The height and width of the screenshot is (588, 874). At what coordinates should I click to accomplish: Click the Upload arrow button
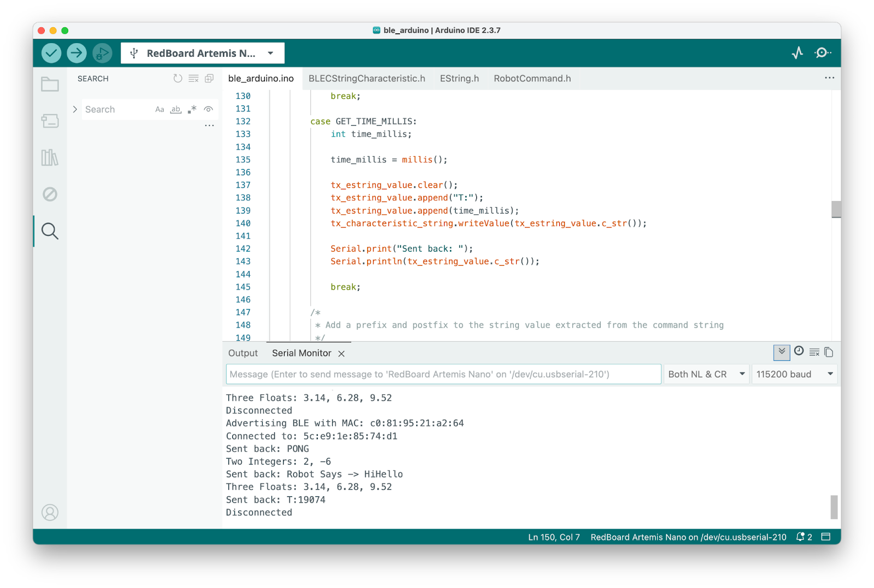tap(76, 52)
